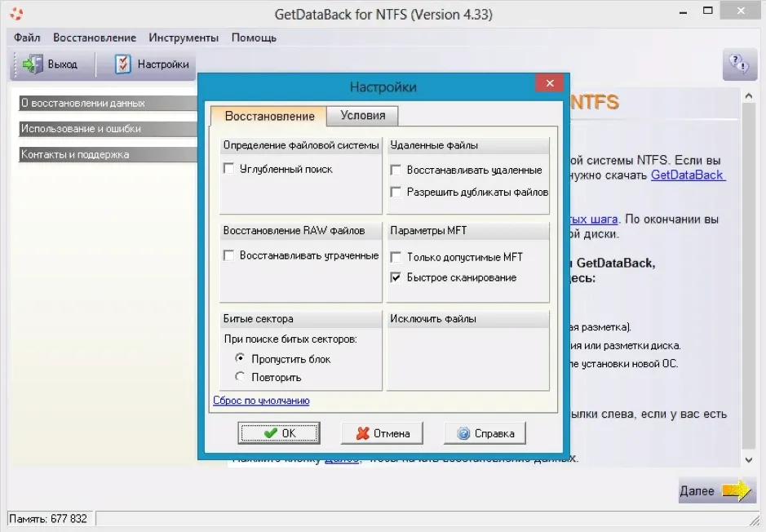This screenshot has width=766, height=532.
Task: Click the GetDataBack app icon in title bar
Action: [16, 14]
